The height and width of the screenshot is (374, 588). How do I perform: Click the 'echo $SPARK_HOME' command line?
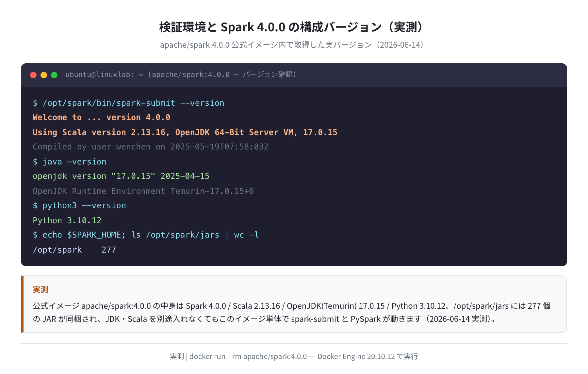pos(146,235)
